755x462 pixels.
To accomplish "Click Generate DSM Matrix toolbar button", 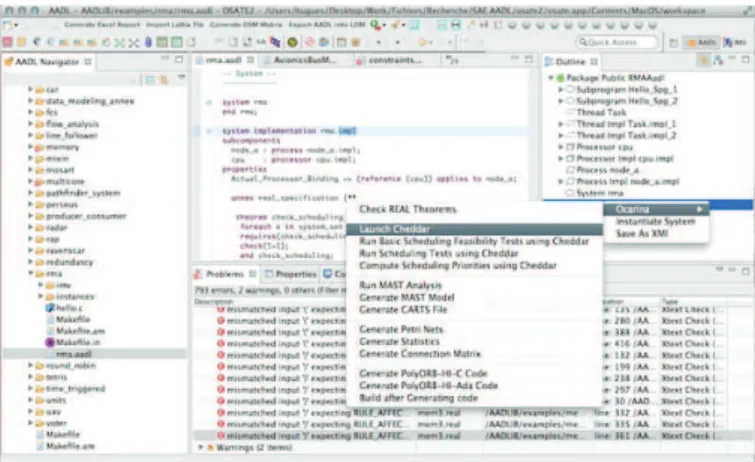I will tap(246, 25).
